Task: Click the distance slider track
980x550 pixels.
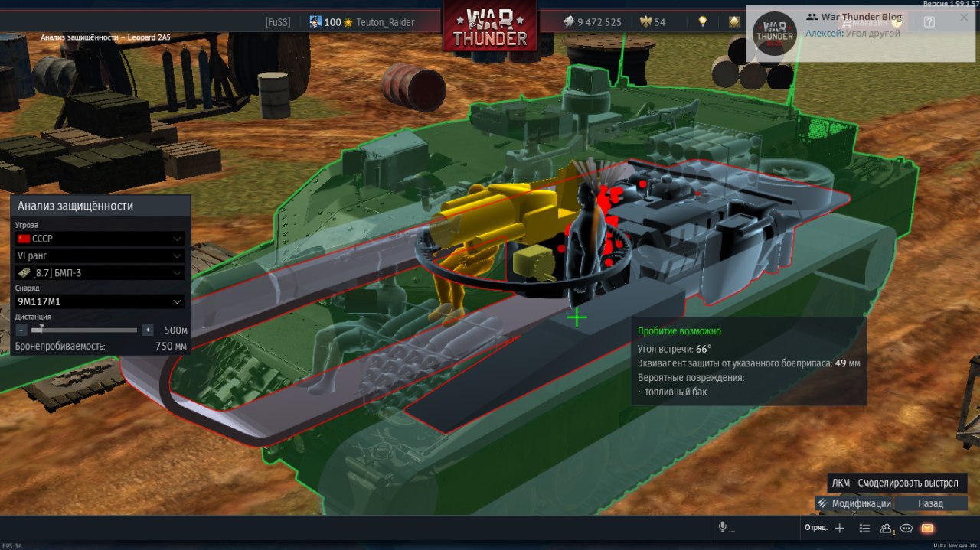Action: pos(84,330)
